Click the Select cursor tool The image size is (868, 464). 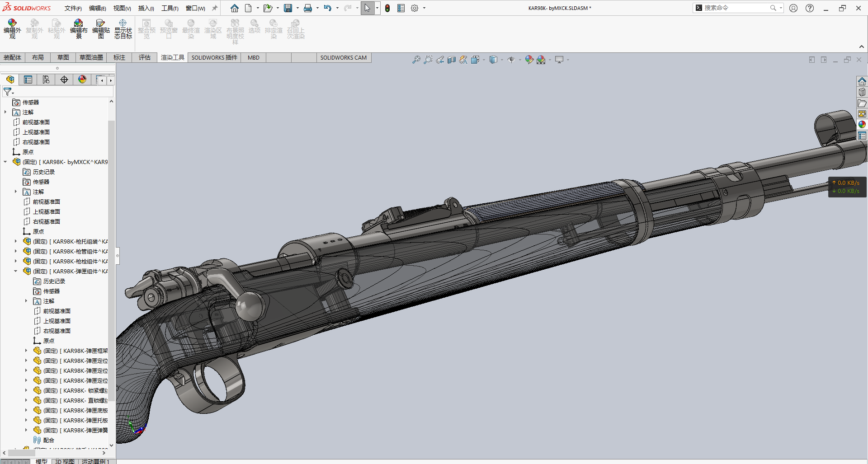point(368,8)
